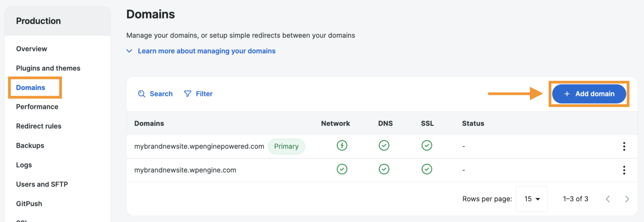Open three-dot menu for wpenginepowered.com domain
Image resolution: width=644 pixels, height=222 pixels.
[624, 146]
